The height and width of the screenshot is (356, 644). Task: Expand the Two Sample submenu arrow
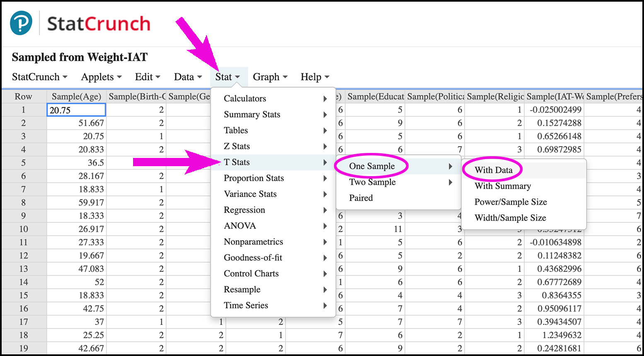(x=450, y=182)
